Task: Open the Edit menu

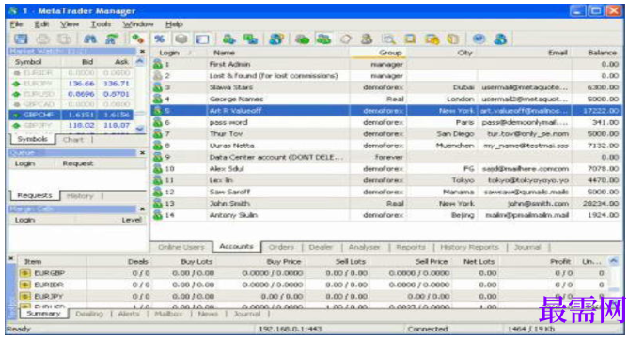Action: (x=41, y=24)
